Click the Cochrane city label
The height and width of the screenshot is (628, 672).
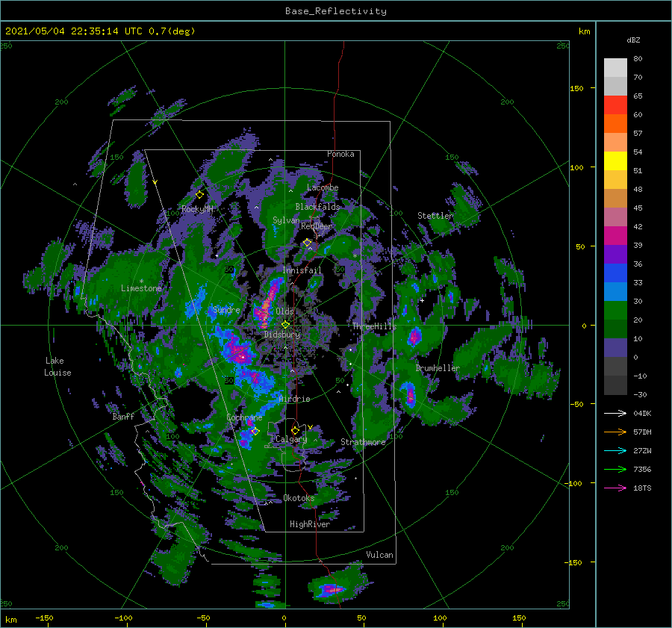pyautogui.click(x=244, y=417)
